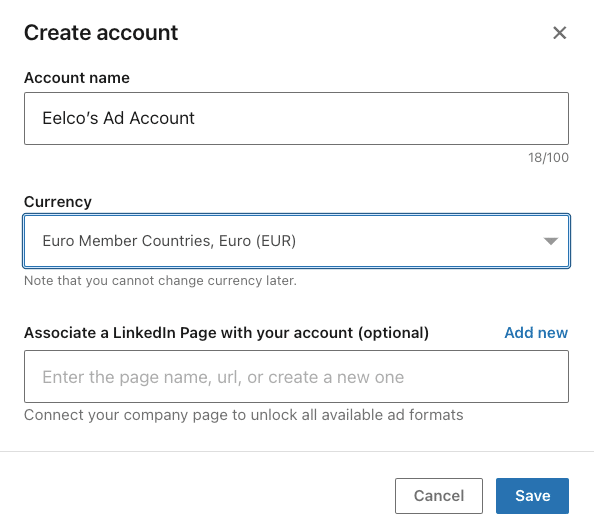Save the new account

pyautogui.click(x=532, y=496)
